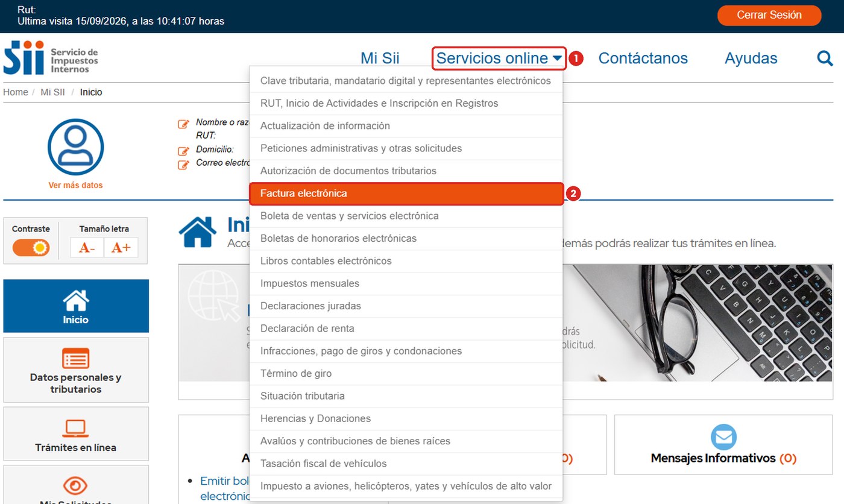This screenshot has height=504, width=844.
Task: Open the search magnifier icon
Action: click(x=825, y=58)
